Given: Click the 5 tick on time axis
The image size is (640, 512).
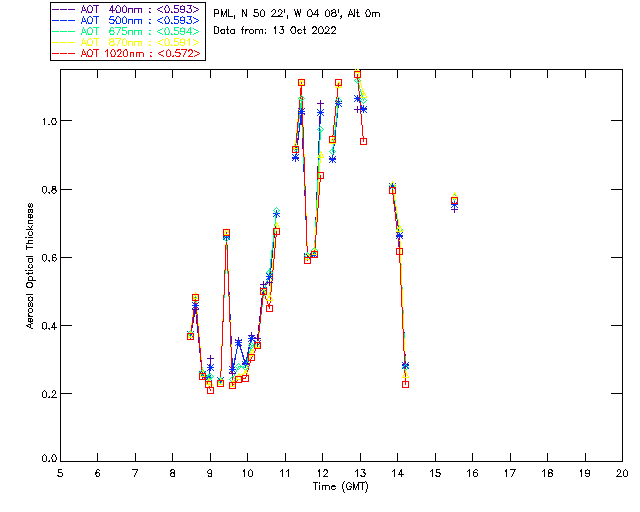Looking at the screenshot, I should [x=60, y=472].
